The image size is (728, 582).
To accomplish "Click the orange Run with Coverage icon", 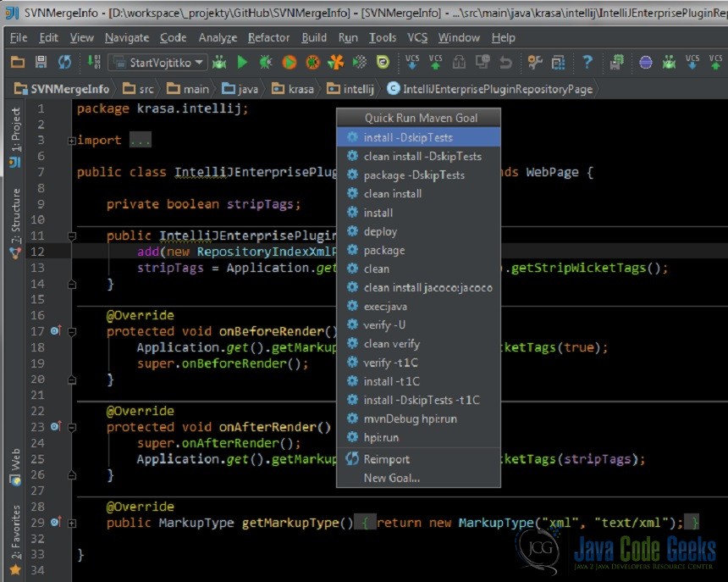I will 290,62.
